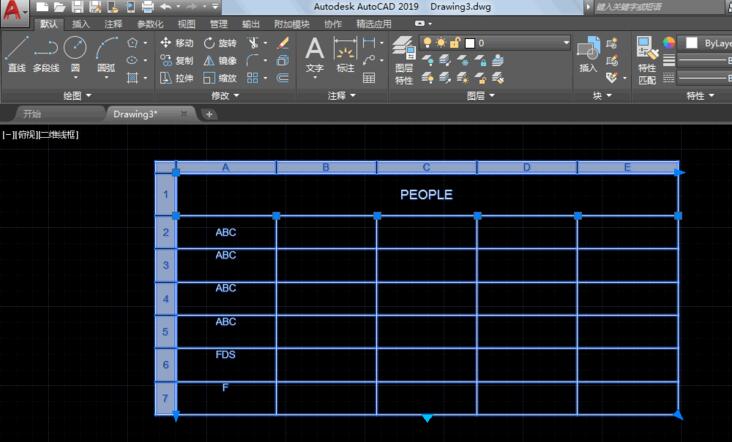
Task: Click the white layer color swatch
Action: pyautogui.click(x=470, y=43)
